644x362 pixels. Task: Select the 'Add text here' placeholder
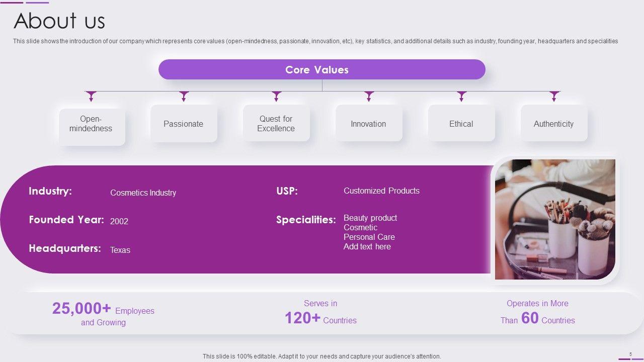pyautogui.click(x=367, y=246)
